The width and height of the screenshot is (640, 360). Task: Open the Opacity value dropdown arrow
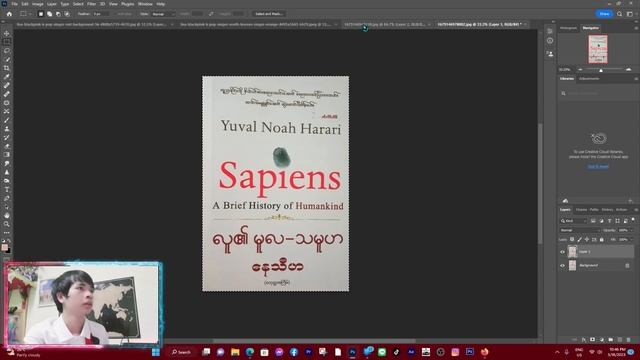(632, 230)
